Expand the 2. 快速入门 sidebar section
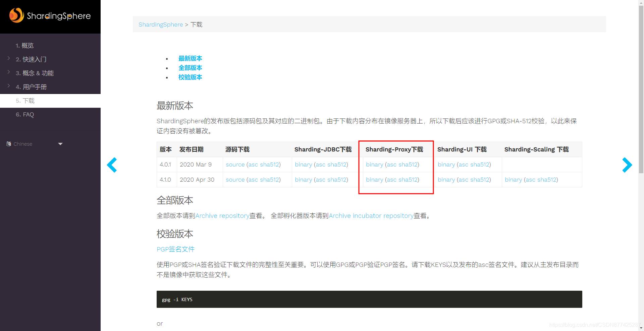Image resolution: width=644 pixels, height=331 pixels. click(9, 58)
